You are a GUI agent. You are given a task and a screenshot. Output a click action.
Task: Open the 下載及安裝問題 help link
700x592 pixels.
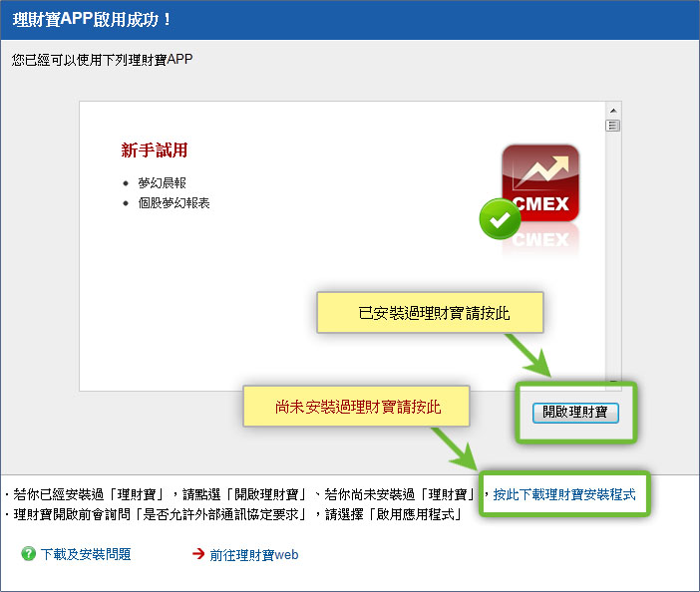point(85,554)
